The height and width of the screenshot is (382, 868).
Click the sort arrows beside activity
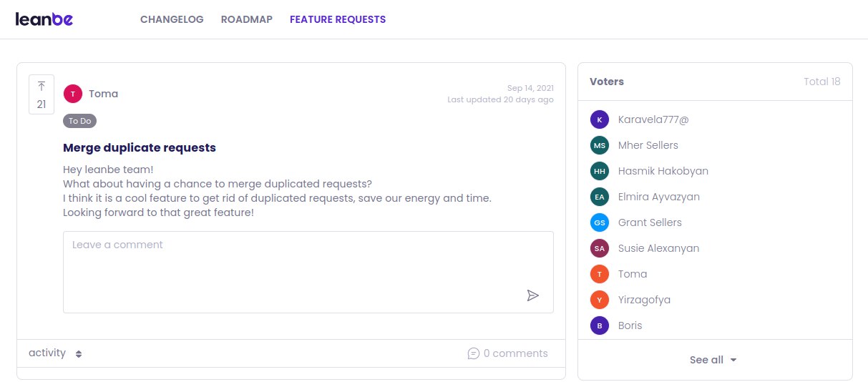[79, 353]
